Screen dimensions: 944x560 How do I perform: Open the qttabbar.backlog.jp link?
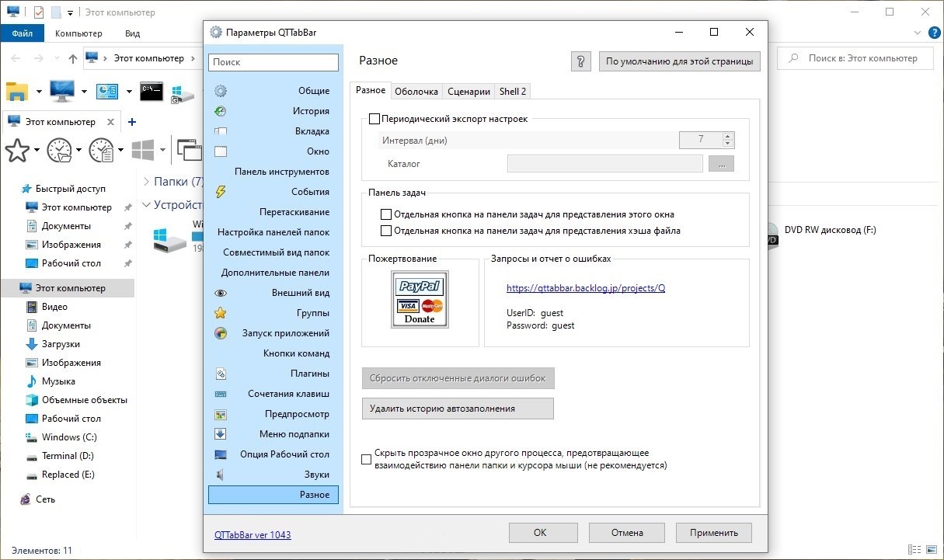pyautogui.click(x=586, y=287)
